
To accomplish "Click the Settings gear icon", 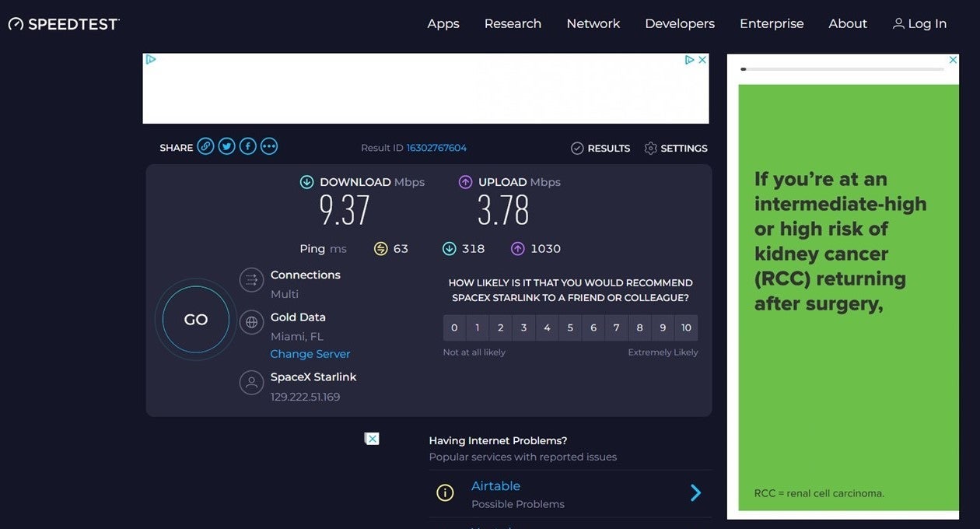I will point(651,149).
